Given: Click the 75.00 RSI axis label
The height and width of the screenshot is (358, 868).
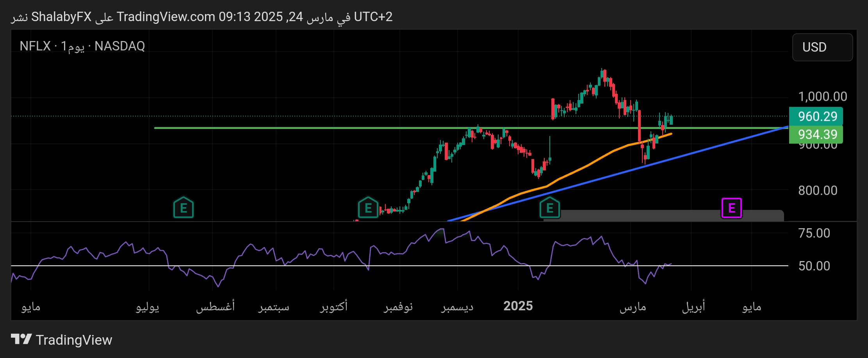Looking at the screenshot, I should click(x=814, y=233).
